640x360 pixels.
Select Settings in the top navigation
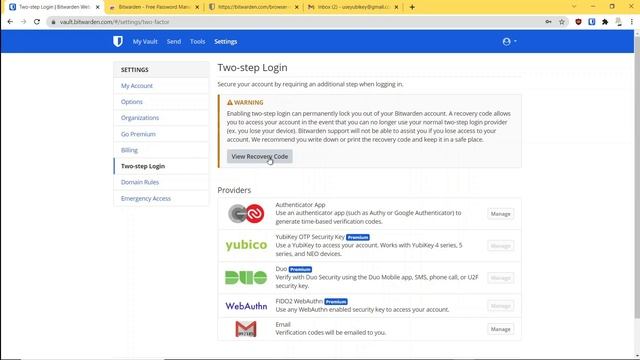pyautogui.click(x=225, y=41)
